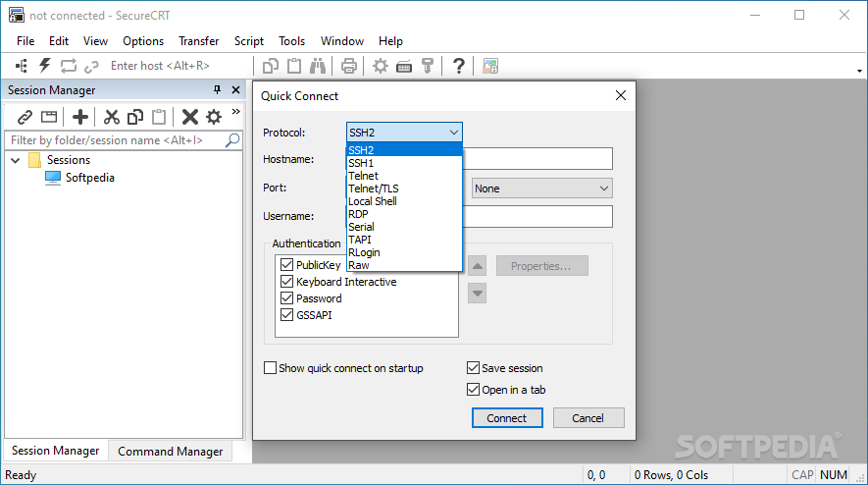Screen dimensions: 868x485
Task: Open the File menu
Action: point(26,41)
